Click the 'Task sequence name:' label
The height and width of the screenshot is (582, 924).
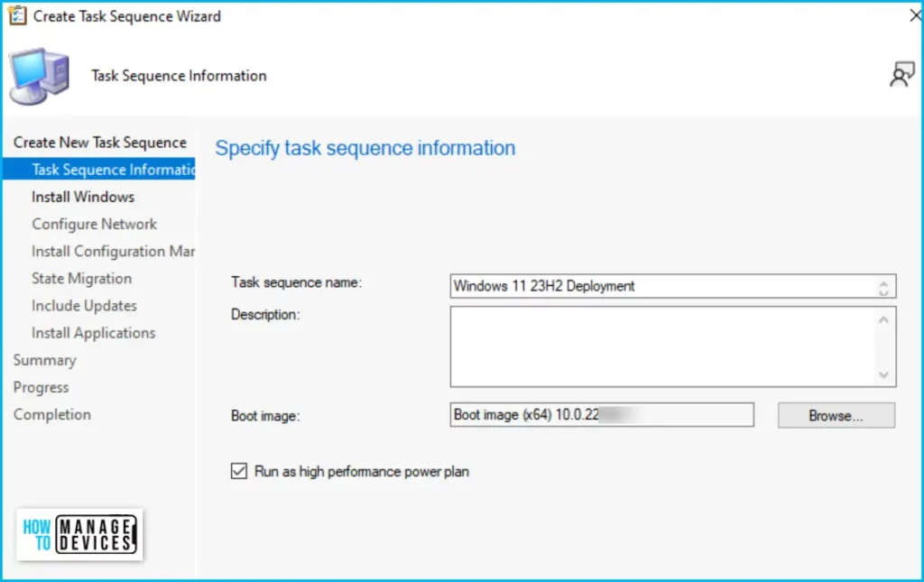click(296, 282)
